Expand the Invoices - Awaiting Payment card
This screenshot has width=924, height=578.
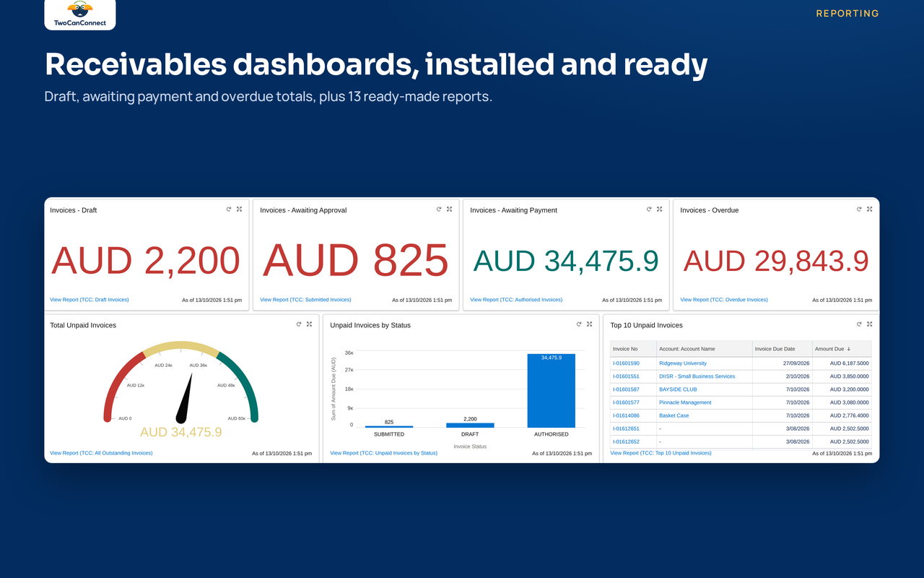[x=659, y=209]
